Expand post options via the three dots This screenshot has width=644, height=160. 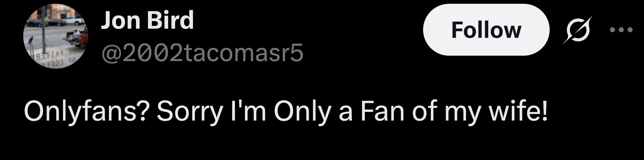tap(621, 30)
